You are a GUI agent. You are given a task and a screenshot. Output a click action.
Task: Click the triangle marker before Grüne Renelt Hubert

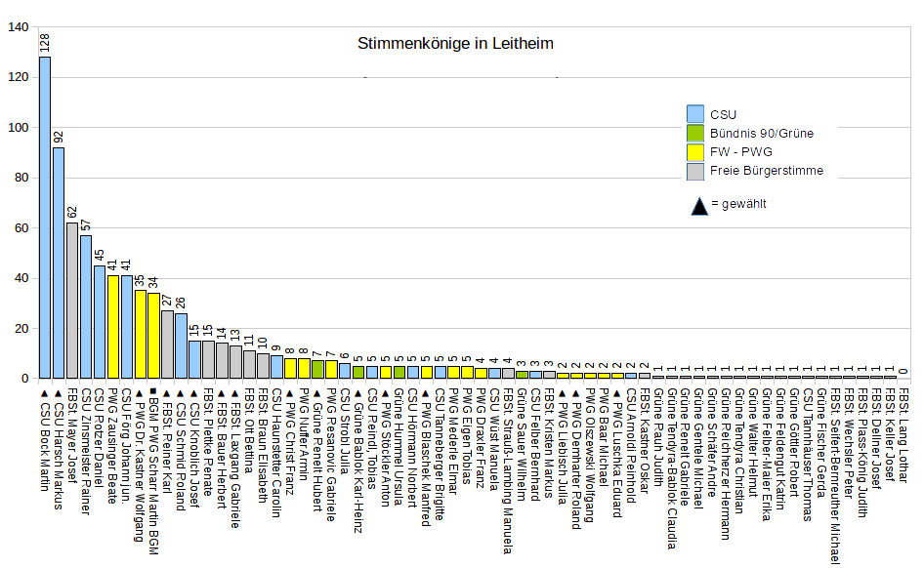point(317,391)
